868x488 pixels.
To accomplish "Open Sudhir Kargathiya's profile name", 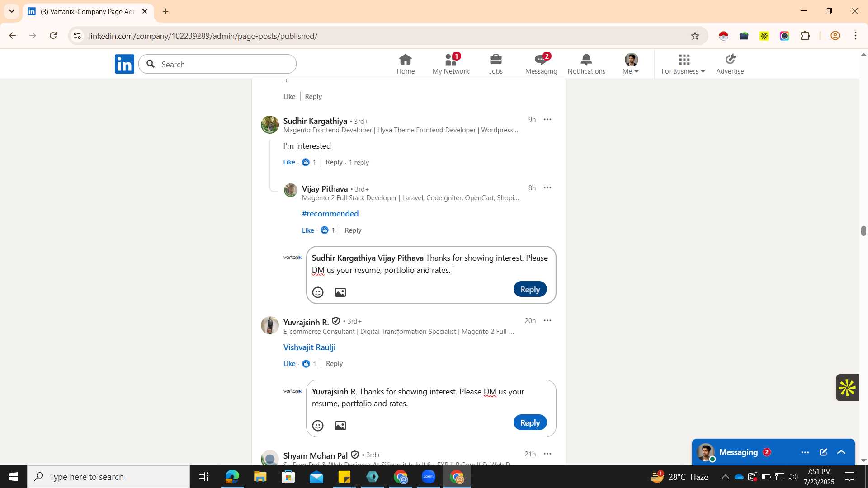I will (315, 121).
